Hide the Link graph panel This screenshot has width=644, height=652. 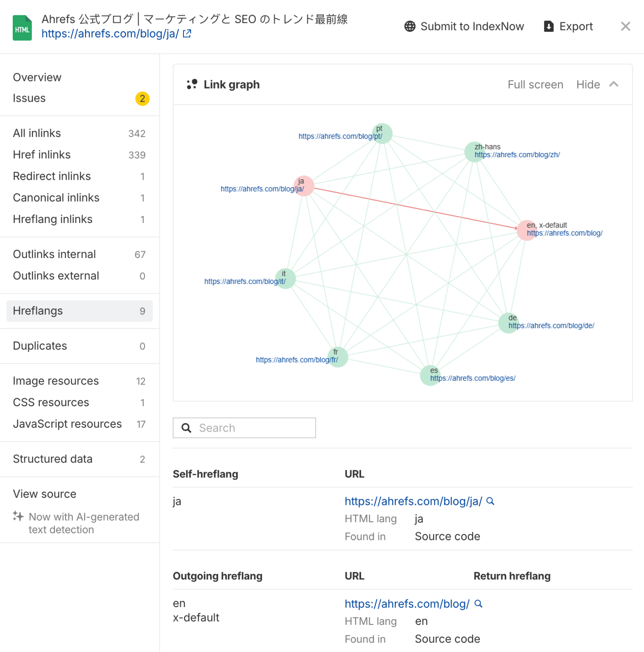coord(588,84)
